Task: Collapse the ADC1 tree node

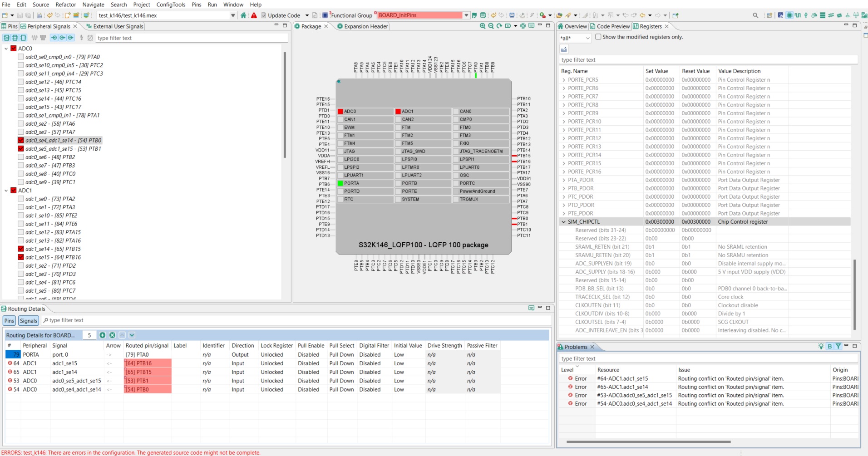Action: point(5,190)
